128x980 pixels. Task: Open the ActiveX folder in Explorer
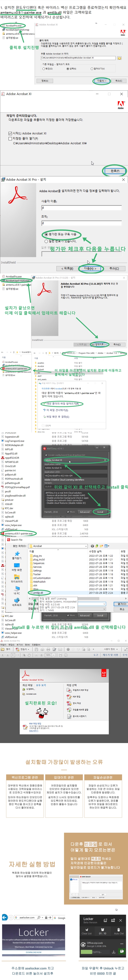pyautogui.click(x=41, y=369)
